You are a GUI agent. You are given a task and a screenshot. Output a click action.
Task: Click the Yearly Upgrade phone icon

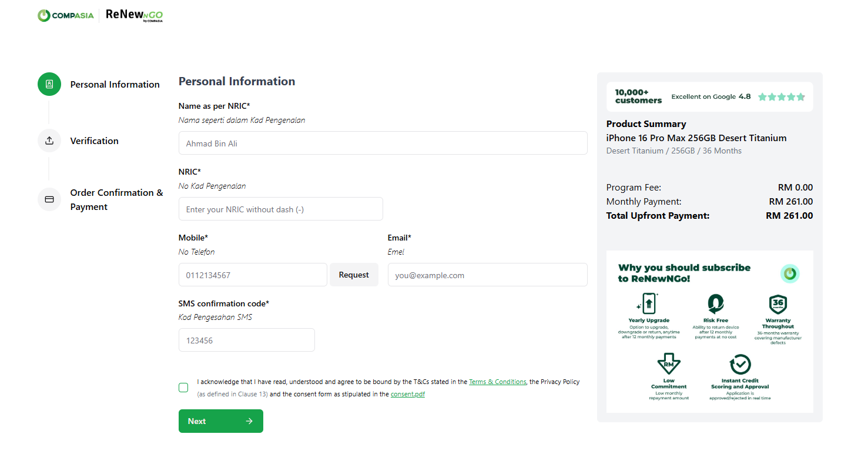tap(648, 304)
